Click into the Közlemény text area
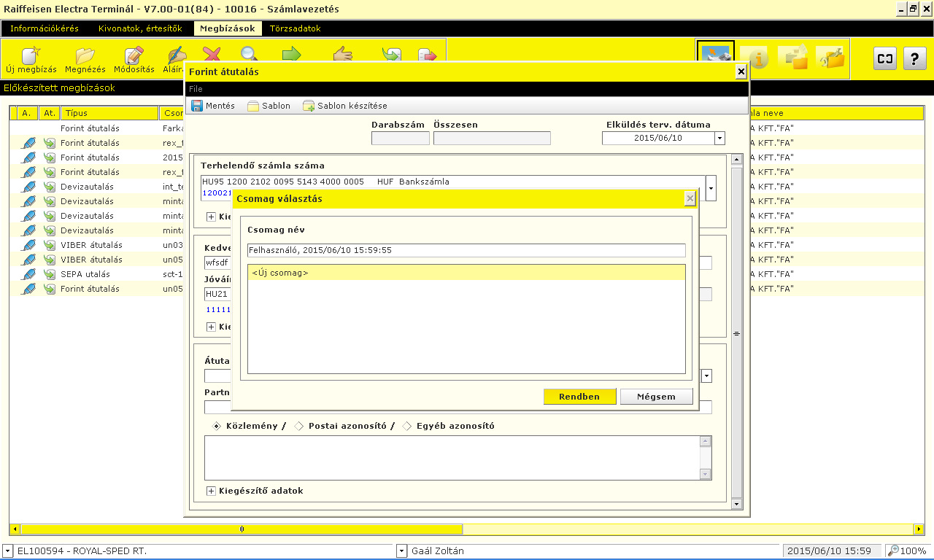The image size is (934, 560). (x=452, y=458)
